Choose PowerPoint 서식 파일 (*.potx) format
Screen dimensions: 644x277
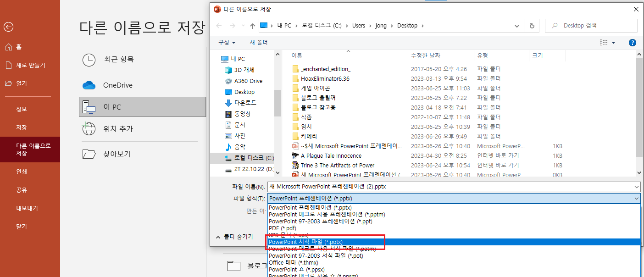[x=454, y=242]
